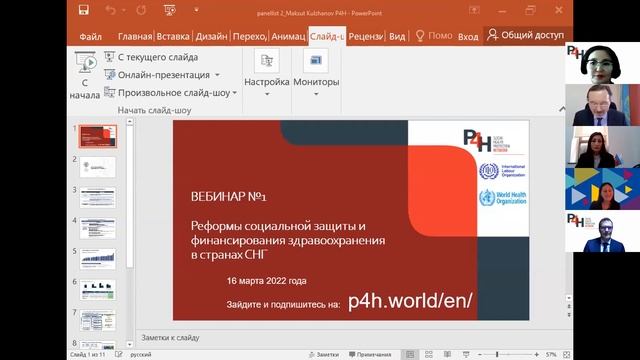Toggle the Примечания comments button
The image size is (640, 360).
click(370, 355)
